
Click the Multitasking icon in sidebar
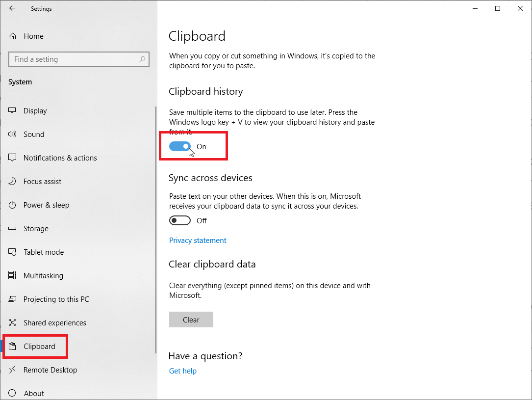coord(12,275)
